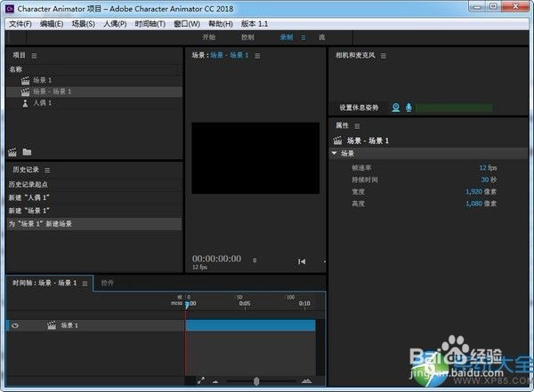The width and height of the screenshot is (534, 392).
Task: Switch to the 开始 workspace
Action: [209, 37]
